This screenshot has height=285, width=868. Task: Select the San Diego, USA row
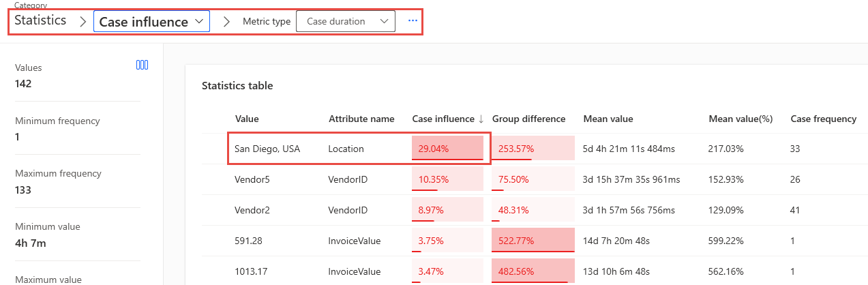267,149
